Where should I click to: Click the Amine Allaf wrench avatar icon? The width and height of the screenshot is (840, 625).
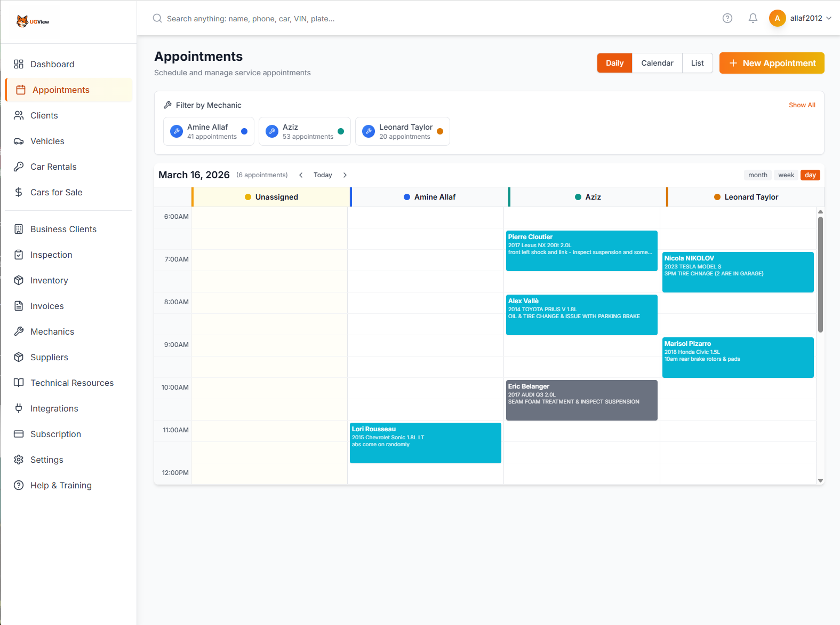[177, 131]
